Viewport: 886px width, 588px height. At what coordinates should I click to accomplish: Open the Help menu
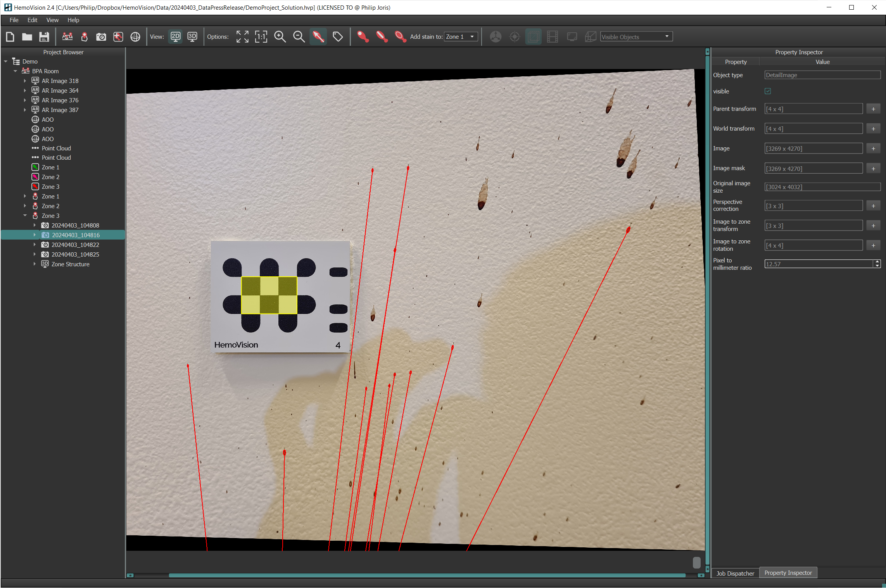(x=73, y=20)
